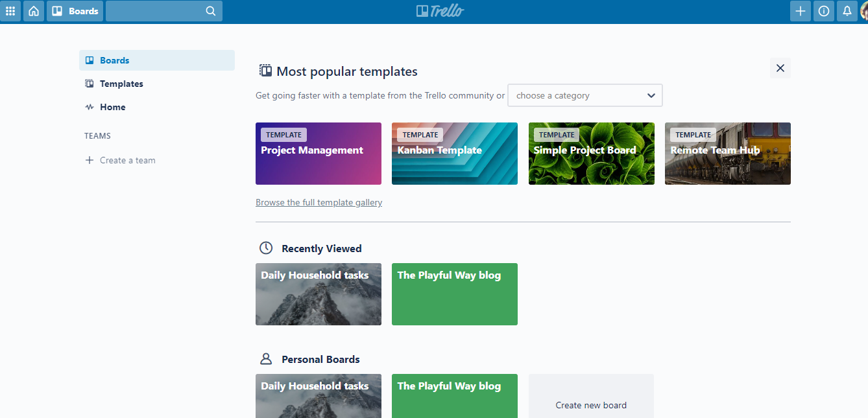Open Daily Household tasks under Recently Viewed

tap(319, 294)
